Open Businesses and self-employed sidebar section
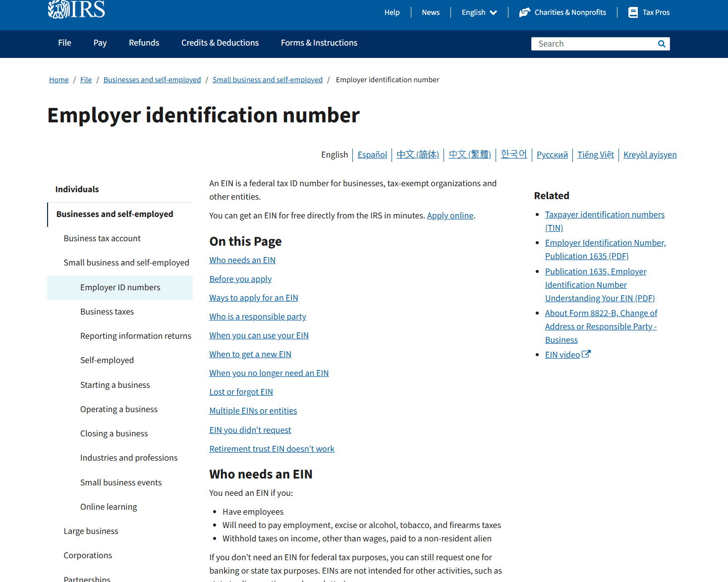The width and height of the screenshot is (728, 582). pos(114,214)
